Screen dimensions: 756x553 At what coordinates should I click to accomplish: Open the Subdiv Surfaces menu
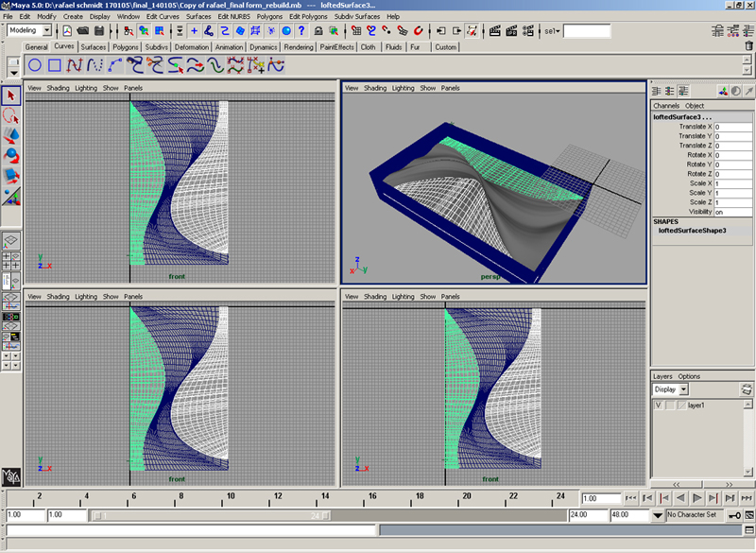[357, 16]
